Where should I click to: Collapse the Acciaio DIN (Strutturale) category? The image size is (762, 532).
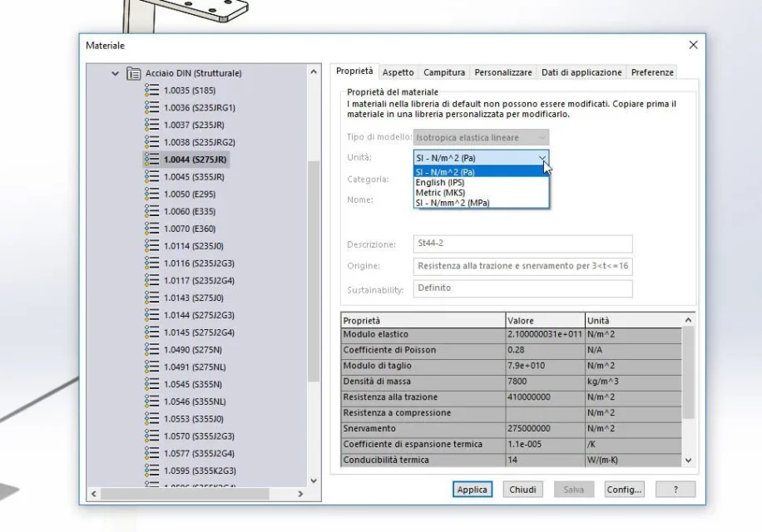(115, 73)
